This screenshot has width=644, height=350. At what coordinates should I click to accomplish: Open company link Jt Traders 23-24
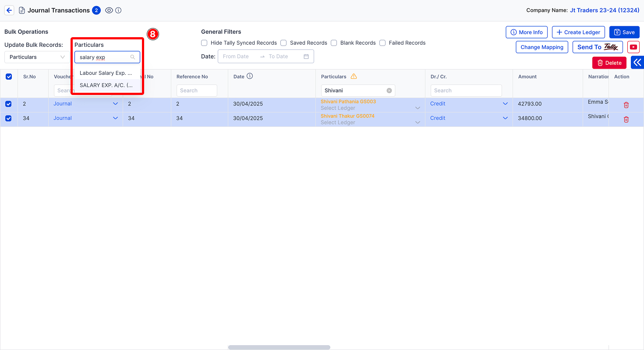coord(605,10)
